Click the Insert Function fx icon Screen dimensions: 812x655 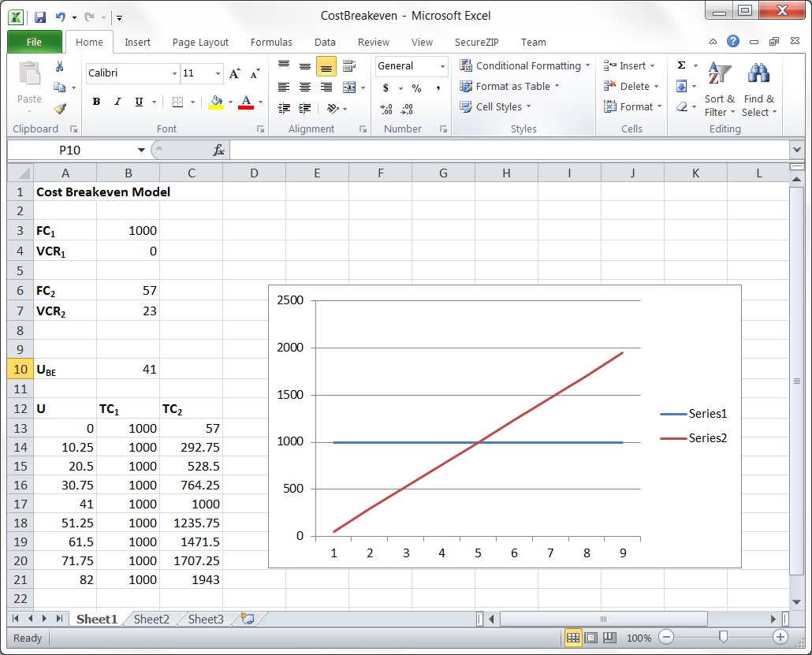coord(218,150)
